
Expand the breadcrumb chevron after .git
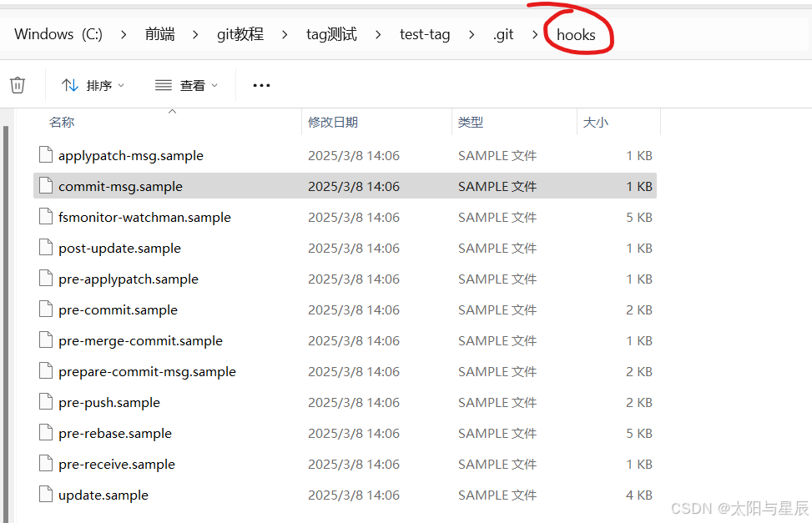[534, 34]
